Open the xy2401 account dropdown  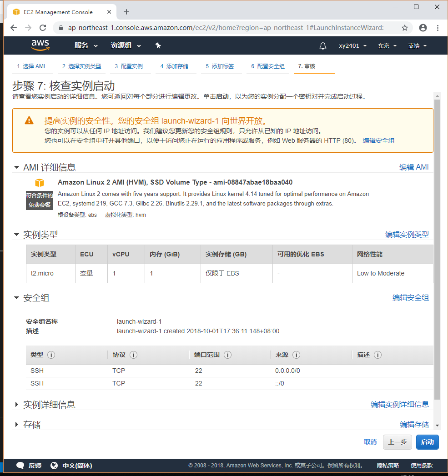click(352, 46)
